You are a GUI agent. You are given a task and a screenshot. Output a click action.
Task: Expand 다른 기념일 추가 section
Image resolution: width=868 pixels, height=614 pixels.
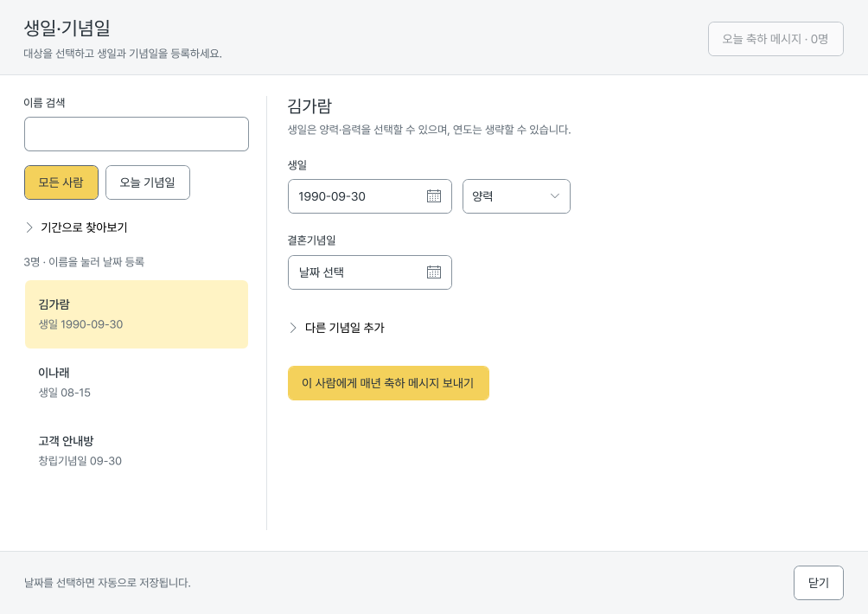[x=336, y=328]
